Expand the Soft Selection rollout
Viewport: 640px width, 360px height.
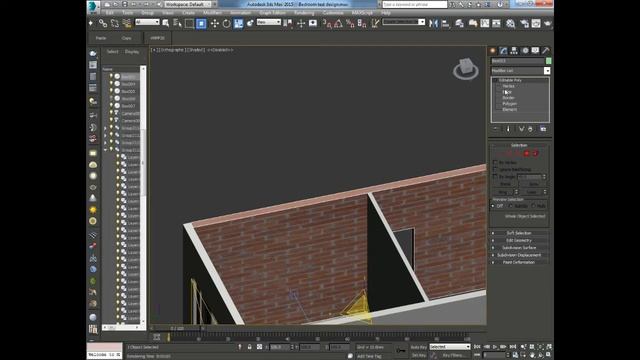click(519, 233)
